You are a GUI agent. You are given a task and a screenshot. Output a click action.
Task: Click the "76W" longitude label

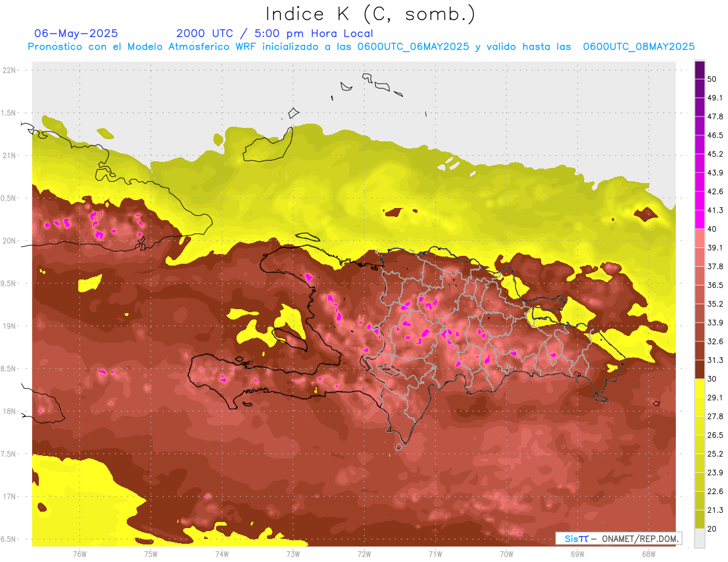79,554
